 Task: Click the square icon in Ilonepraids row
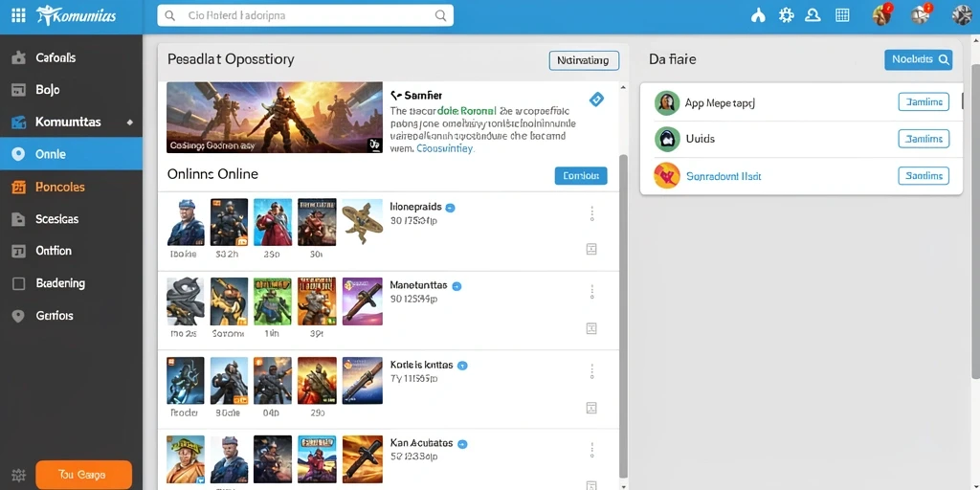591,250
